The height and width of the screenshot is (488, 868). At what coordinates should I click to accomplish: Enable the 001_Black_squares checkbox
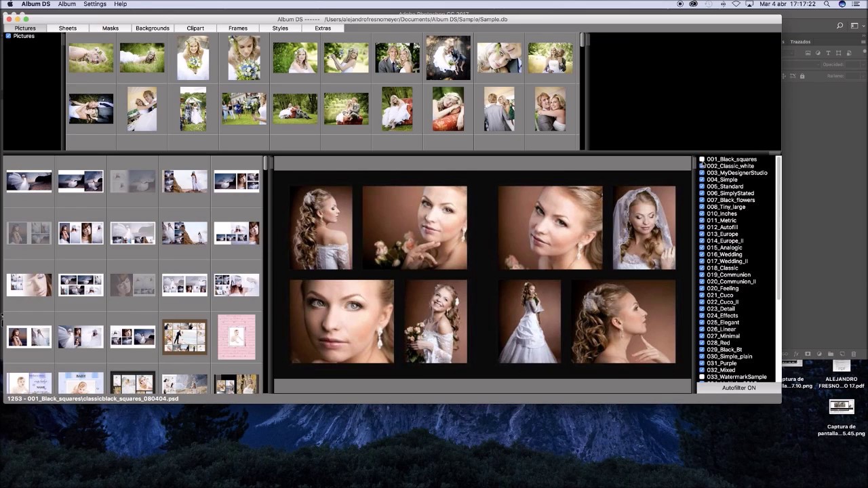(702, 159)
